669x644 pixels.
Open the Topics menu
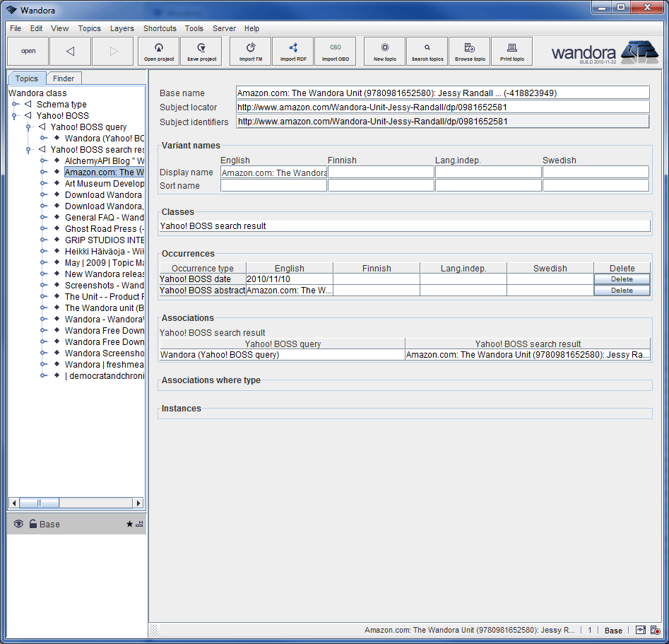click(89, 28)
